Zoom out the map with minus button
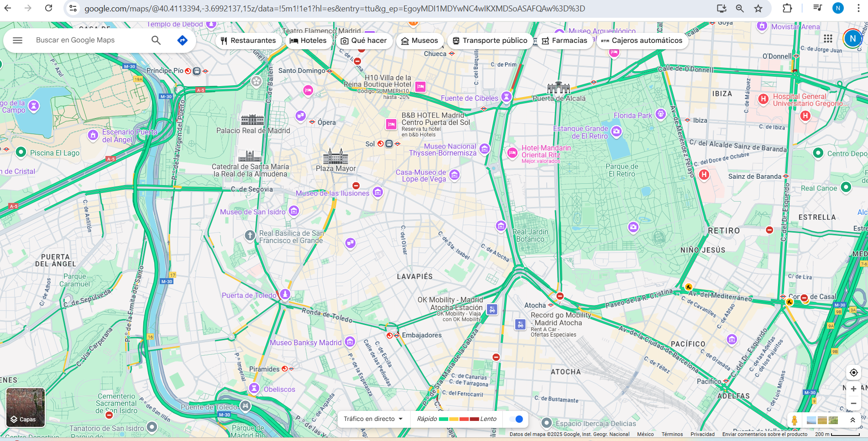The width and height of the screenshot is (868, 441). click(x=853, y=404)
